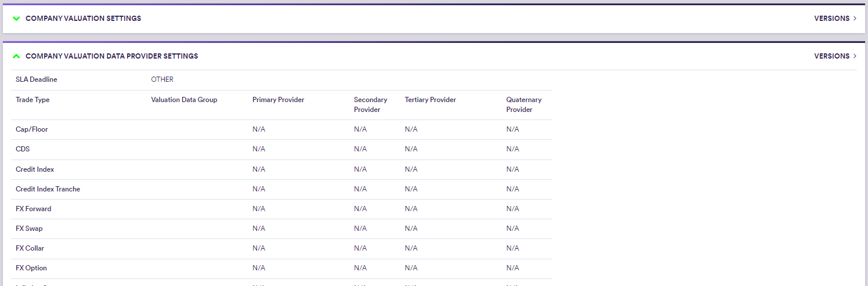Open Versions for Company Valuation Settings
This screenshot has height=286, width=868.
[x=831, y=19]
